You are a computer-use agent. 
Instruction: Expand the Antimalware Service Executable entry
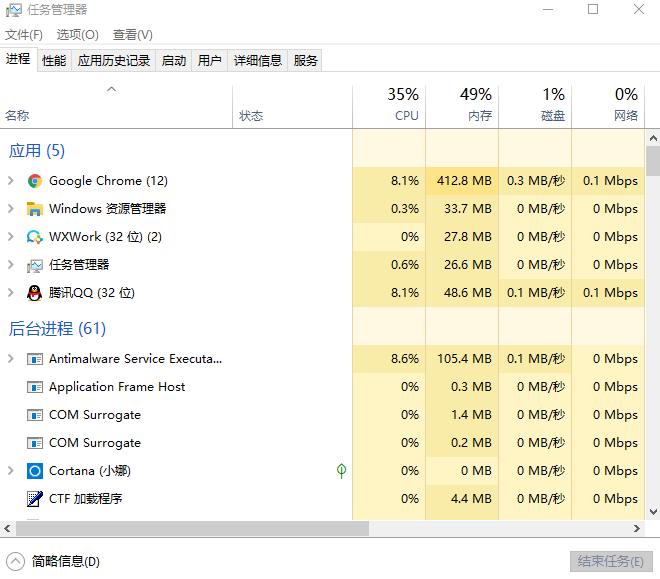(11, 359)
